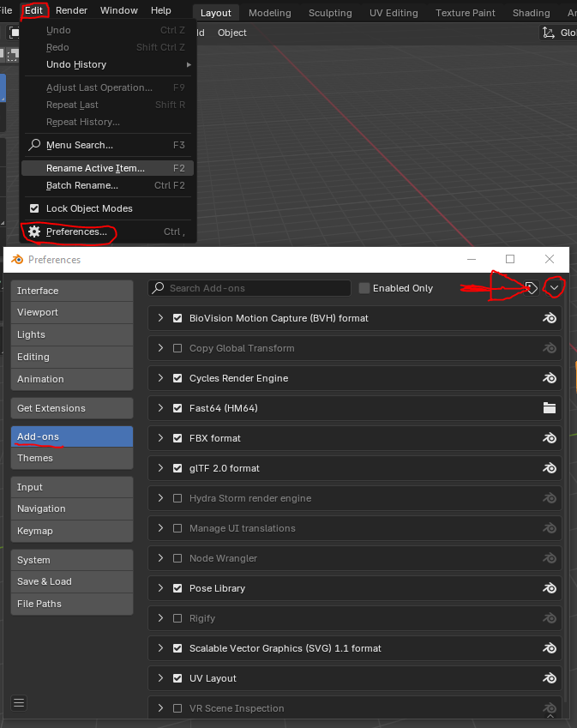Open the Get Extensions section

72,408
